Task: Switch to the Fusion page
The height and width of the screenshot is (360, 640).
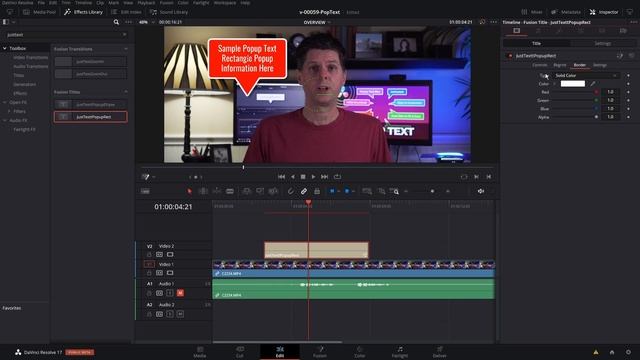Action: pos(320,352)
